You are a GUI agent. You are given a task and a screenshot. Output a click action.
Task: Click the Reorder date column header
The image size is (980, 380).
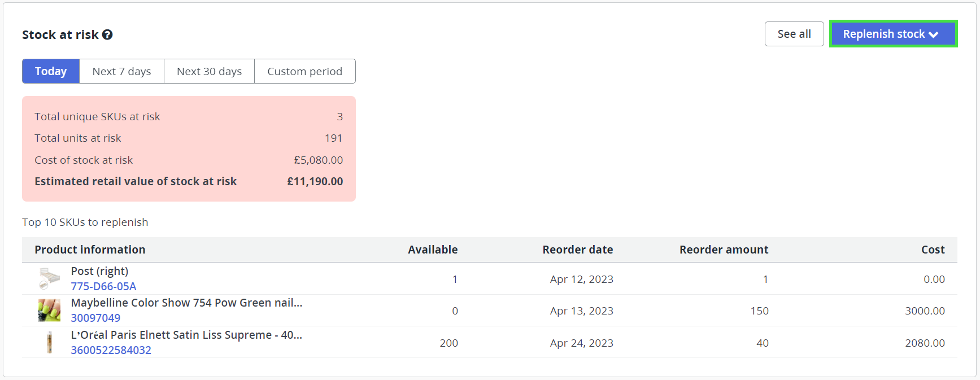[578, 250]
